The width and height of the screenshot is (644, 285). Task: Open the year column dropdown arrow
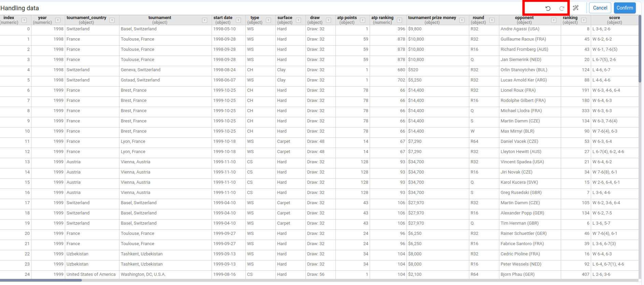58,20
